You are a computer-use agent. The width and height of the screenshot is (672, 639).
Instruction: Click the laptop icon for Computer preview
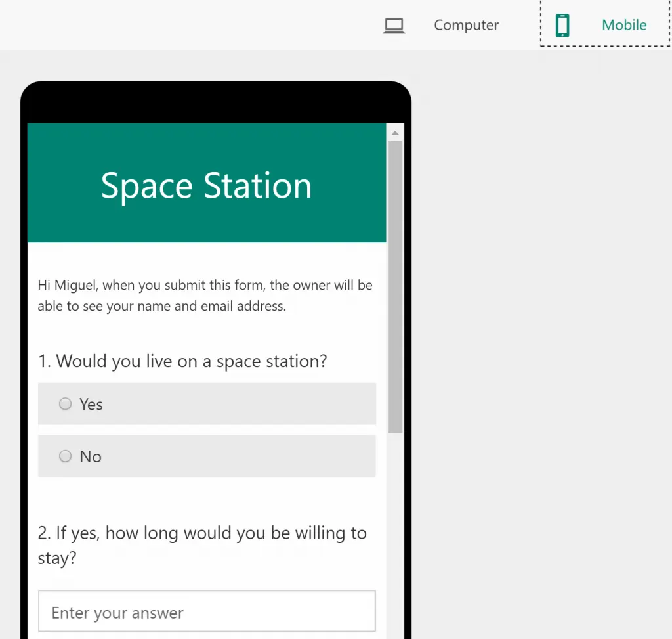coord(394,26)
